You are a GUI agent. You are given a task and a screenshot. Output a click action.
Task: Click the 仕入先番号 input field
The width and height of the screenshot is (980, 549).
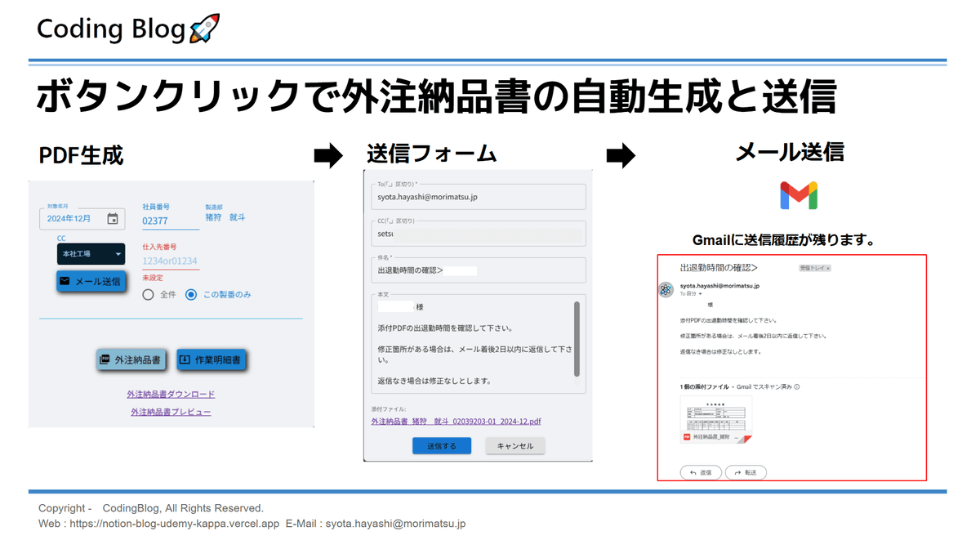(x=170, y=261)
